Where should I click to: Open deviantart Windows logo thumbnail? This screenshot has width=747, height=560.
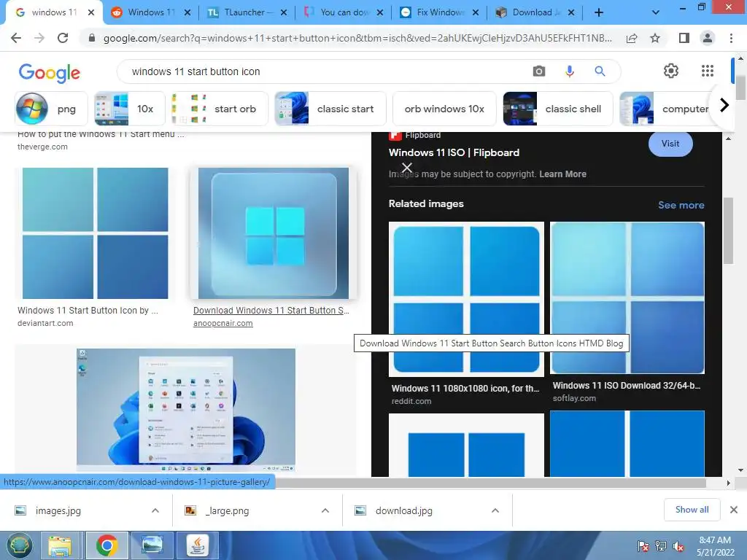pyautogui.click(x=96, y=233)
